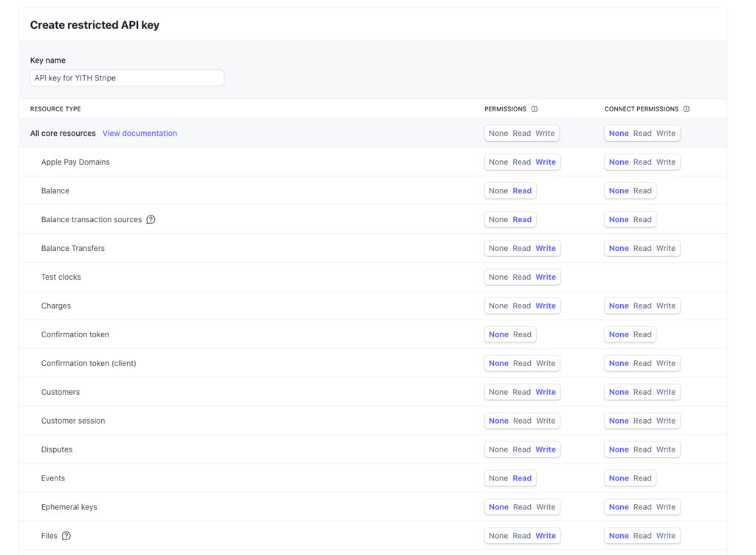The width and height of the screenshot is (756, 555).
Task: Set Apple Pay Domains permission to Read
Action: tap(521, 162)
